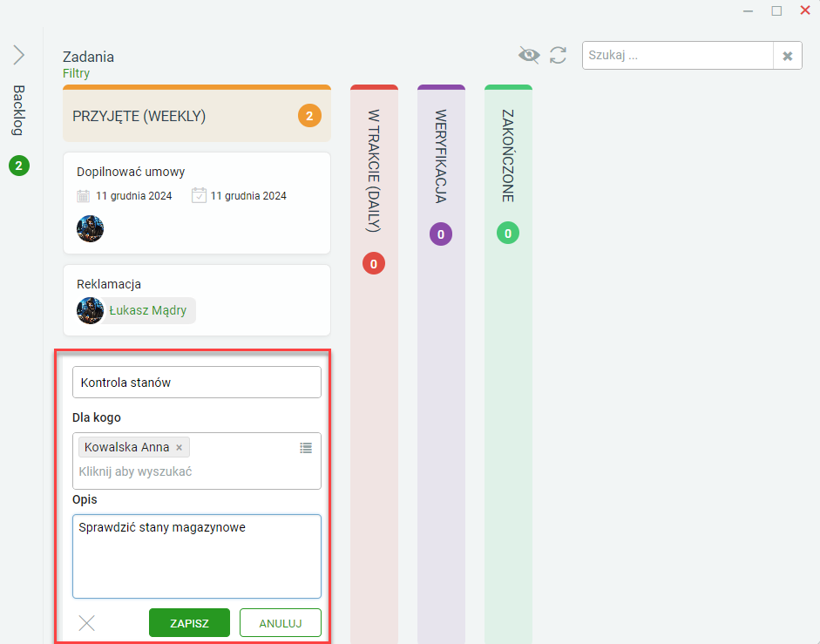Open the Dla kogo list icon
Image resolution: width=820 pixels, height=644 pixels.
tap(306, 448)
